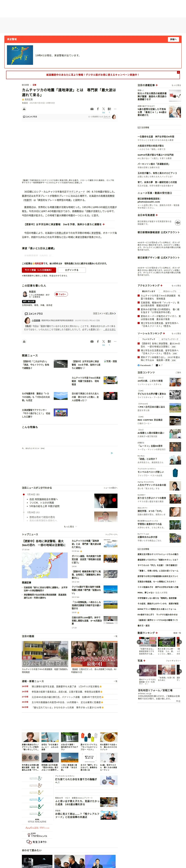The width and height of the screenshot is (186, 868).
Task: Bookmark on Hatena, top B! icon
Action: click(109, 109)
